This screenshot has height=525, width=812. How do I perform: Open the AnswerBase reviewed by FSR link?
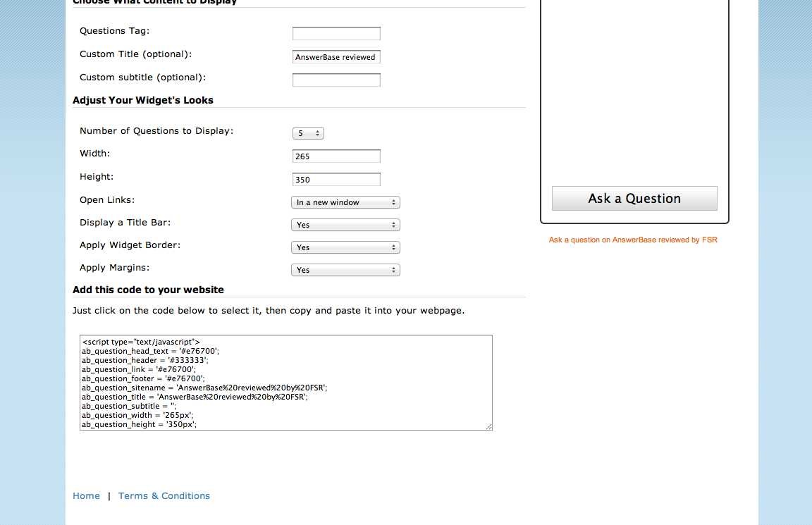[633, 240]
